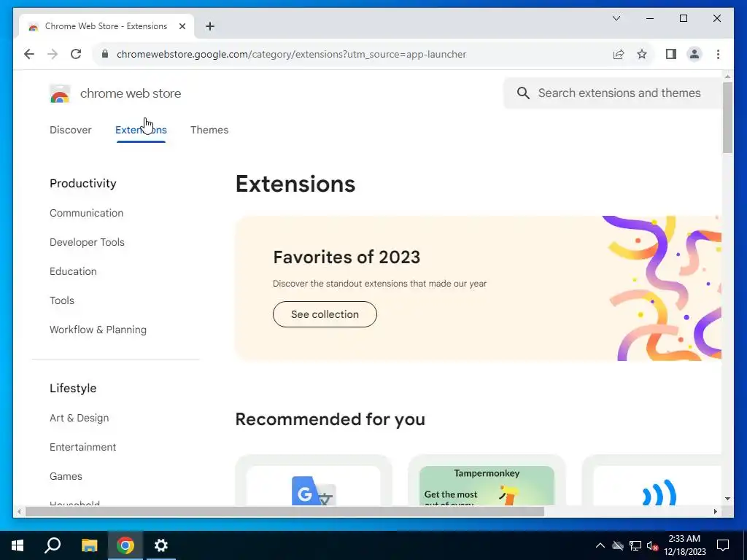Open File Explorer from the taskbar
Viewport: 747px width, 560px height.
click(x=89, y=545)
